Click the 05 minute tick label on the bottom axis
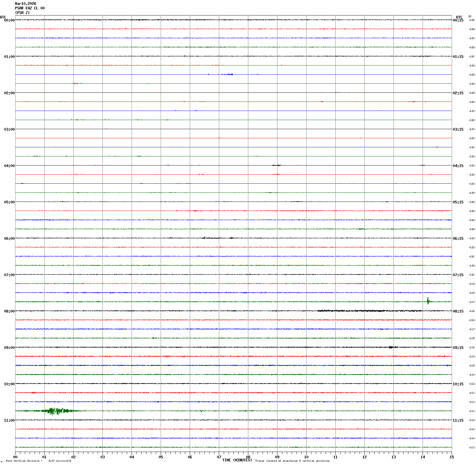 point(161,457)
